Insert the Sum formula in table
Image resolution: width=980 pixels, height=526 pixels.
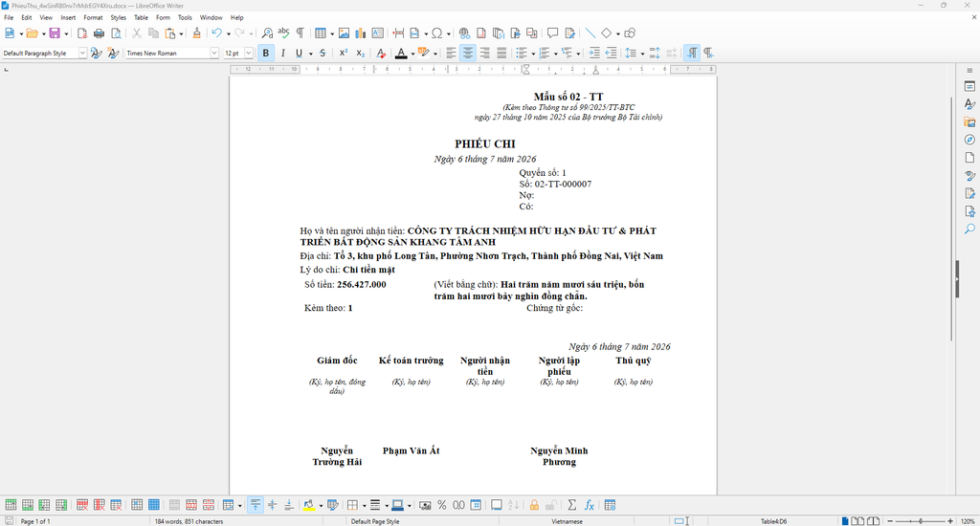coord(572,505)
